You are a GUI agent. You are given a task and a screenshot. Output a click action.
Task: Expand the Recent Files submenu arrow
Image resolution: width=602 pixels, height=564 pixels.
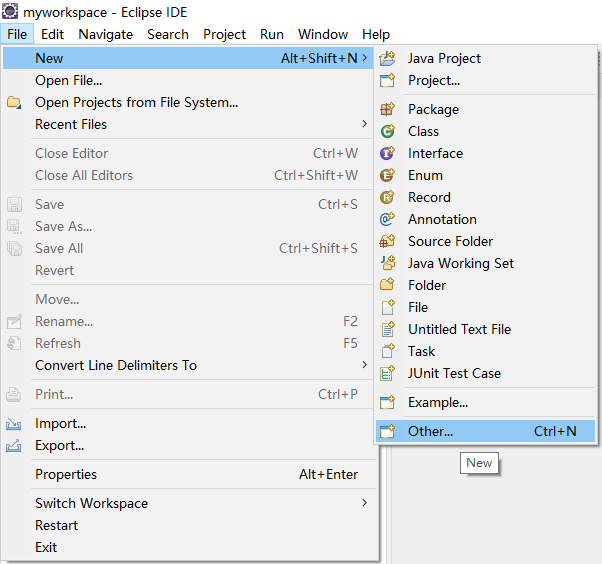(x=364, y=124)
